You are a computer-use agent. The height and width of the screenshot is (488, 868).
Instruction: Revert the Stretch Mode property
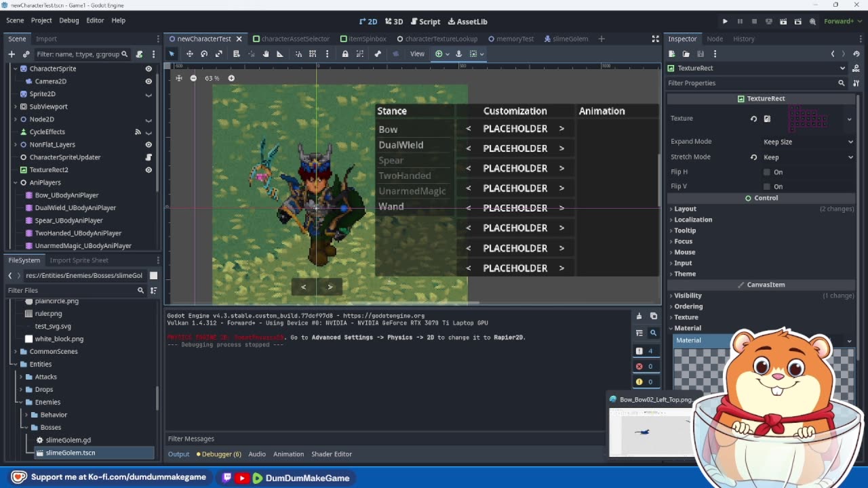(x=753, y=157)
